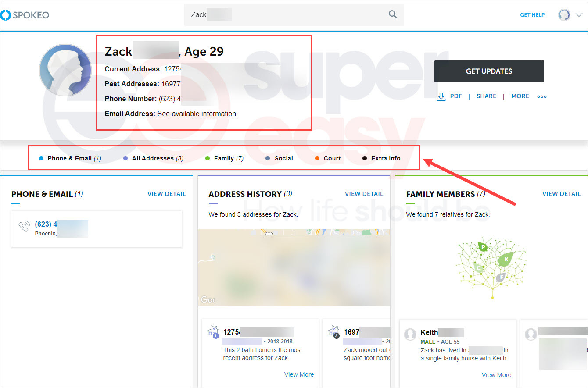
Task: Click the gray leaf labeled F
Action: (x=501, y=277)
